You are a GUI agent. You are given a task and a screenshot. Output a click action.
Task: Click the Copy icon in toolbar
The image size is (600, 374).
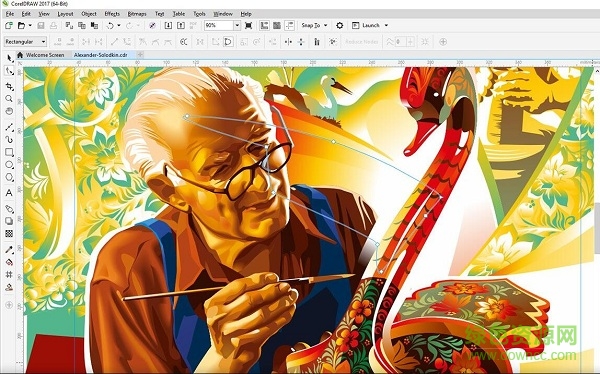point(82,25)
